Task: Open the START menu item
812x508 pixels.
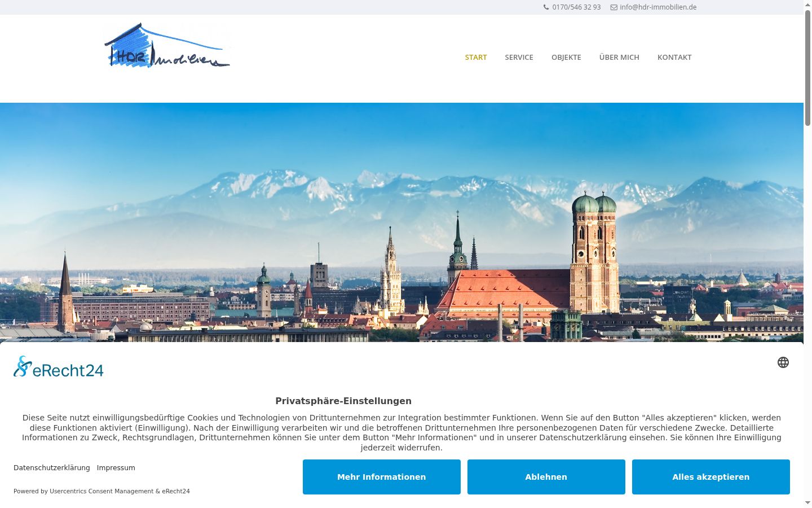Action: (x=476, y=57)
